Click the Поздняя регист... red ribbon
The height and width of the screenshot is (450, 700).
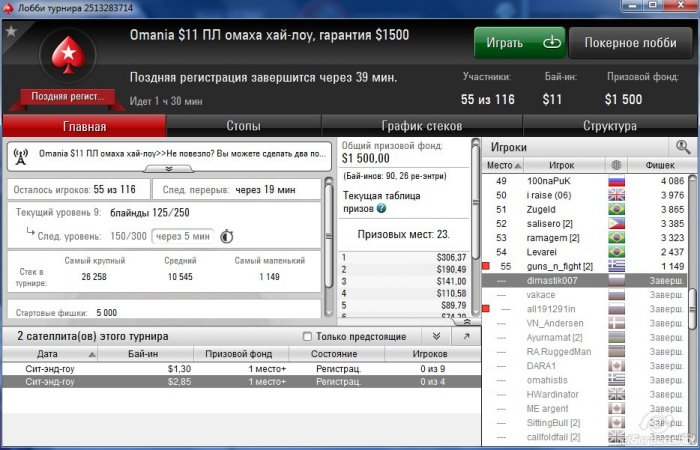pyautogui.click(x=67, y=96)
